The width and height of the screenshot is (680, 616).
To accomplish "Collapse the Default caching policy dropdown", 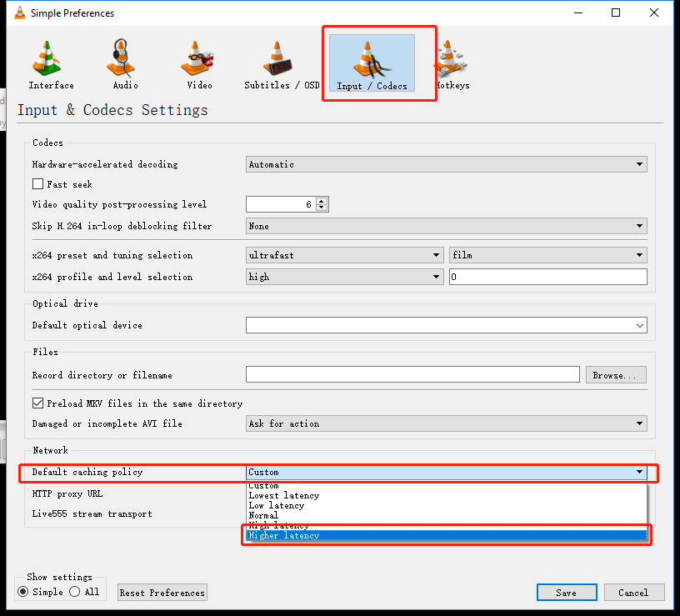I will (x=447, y=472).
